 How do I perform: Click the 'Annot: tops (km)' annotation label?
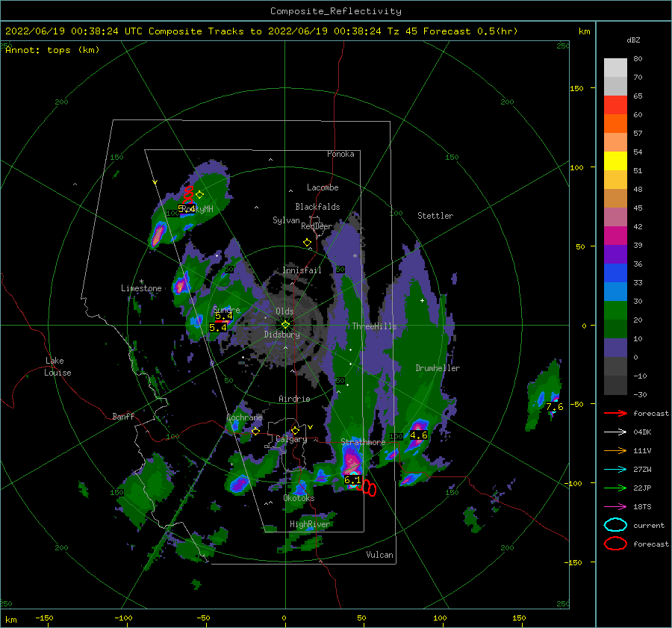click(x=52, y=50)
